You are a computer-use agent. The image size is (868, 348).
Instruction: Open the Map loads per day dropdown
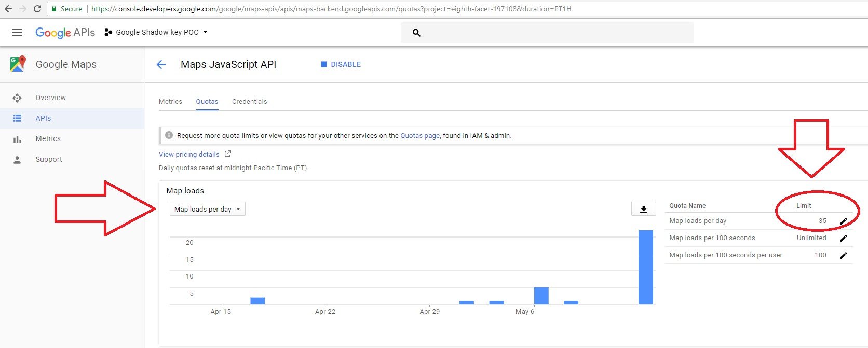208,209
